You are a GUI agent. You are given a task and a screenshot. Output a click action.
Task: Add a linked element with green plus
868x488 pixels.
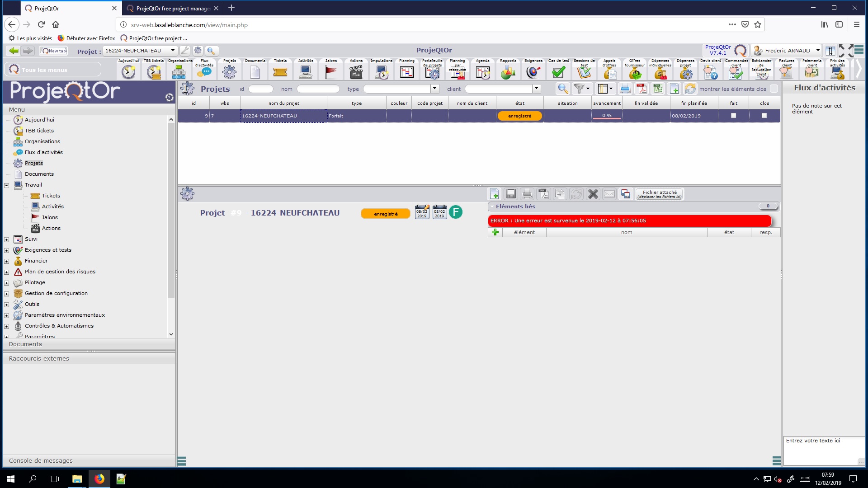(495, 232)
